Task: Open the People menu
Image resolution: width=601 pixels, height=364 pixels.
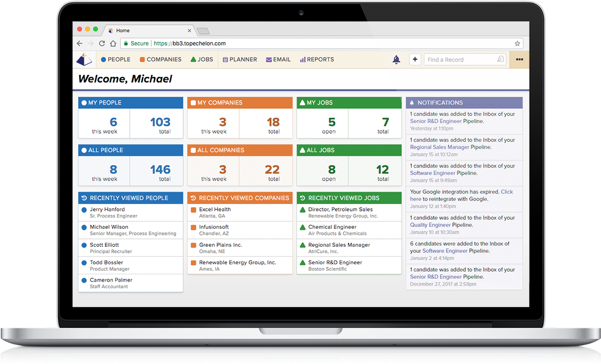Action: pyautogui.click(x=115, y=59)
